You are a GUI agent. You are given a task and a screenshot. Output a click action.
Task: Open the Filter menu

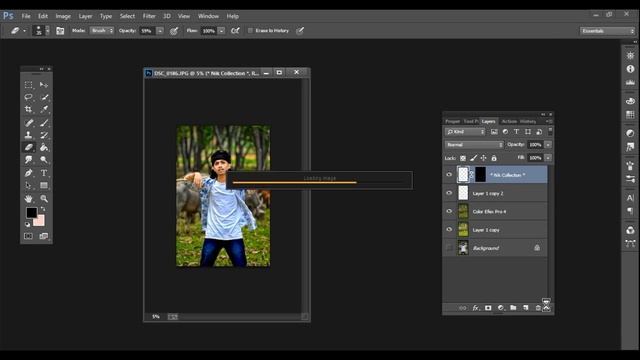coord(149,16)
